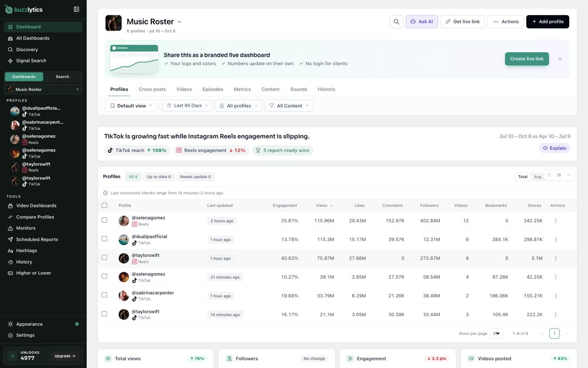
Task: Tick the checkbox on the 21 minutes ago row
Action: coord(104,276)
